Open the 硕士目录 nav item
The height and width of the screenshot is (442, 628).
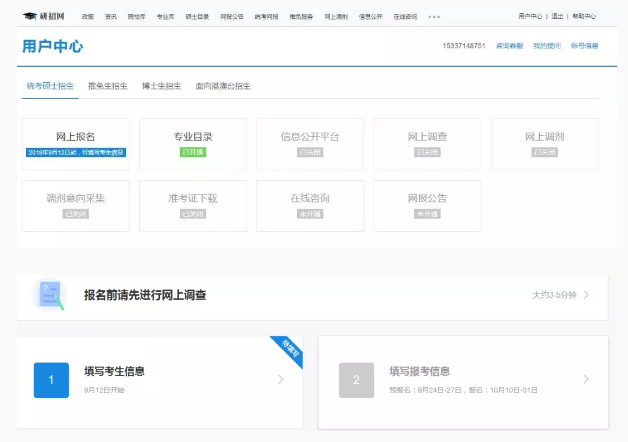click(x=197, y=17)
